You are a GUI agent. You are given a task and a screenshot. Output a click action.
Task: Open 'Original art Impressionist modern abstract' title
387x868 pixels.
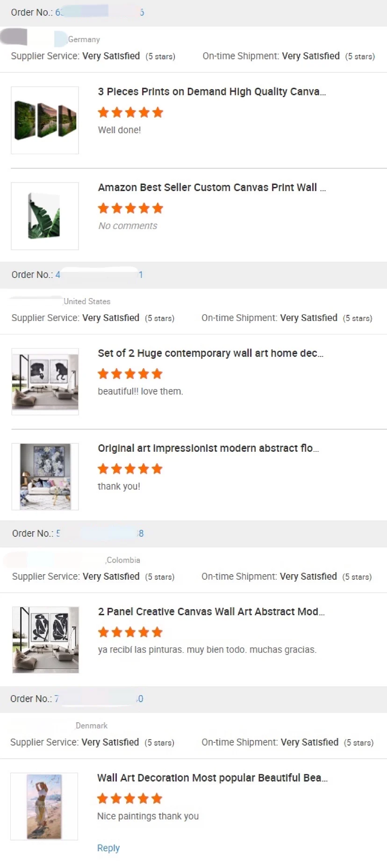tap(208, 448)
